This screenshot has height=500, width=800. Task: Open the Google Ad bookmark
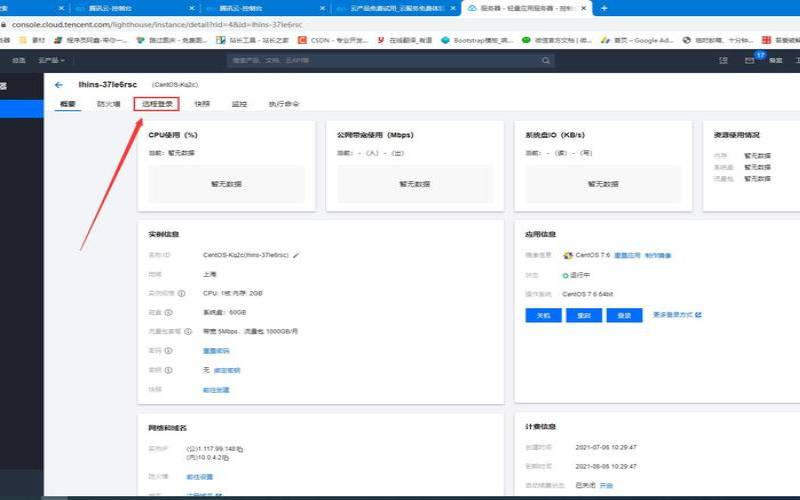[637, 40]
